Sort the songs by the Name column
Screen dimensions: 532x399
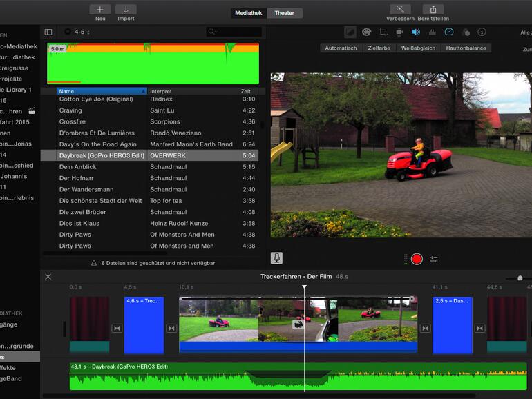click(101, 91)
